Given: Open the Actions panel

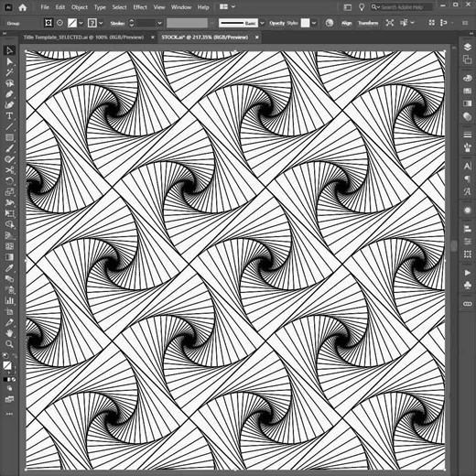Looking at the screenshot, I should coord(467,273).
